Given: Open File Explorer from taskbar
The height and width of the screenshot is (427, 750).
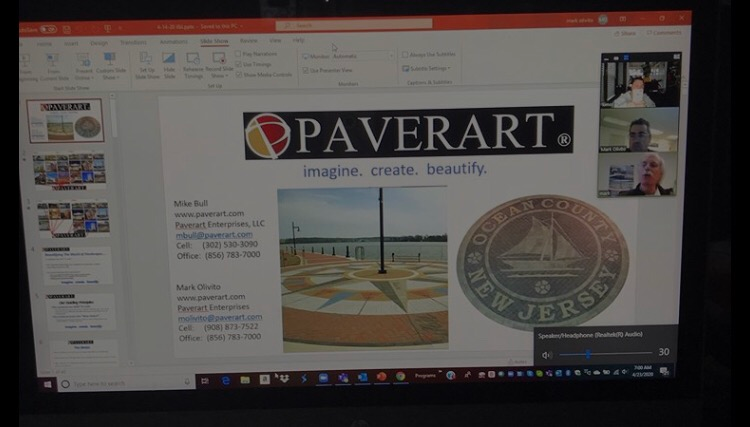Looking at the screenshot, I should coord(245,380).
